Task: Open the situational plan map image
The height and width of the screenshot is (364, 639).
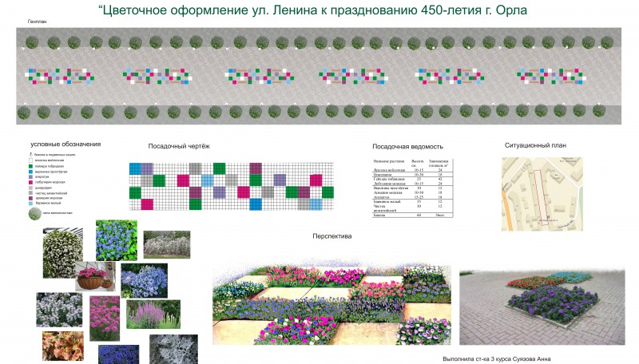Action: pyautogui.click(x=542, y=194)
